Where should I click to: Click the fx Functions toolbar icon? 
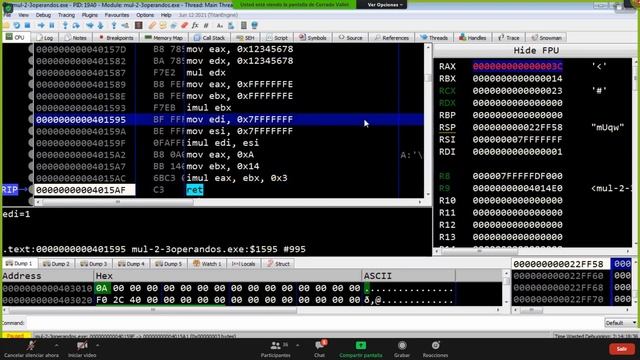tap(195, 25)
